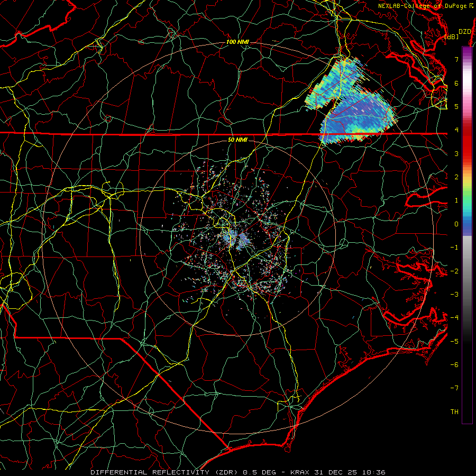This screenshot has height=476, width=476.
Task: Click the "KRAX" radar site identifier
Action: click(x=299, y=472)
